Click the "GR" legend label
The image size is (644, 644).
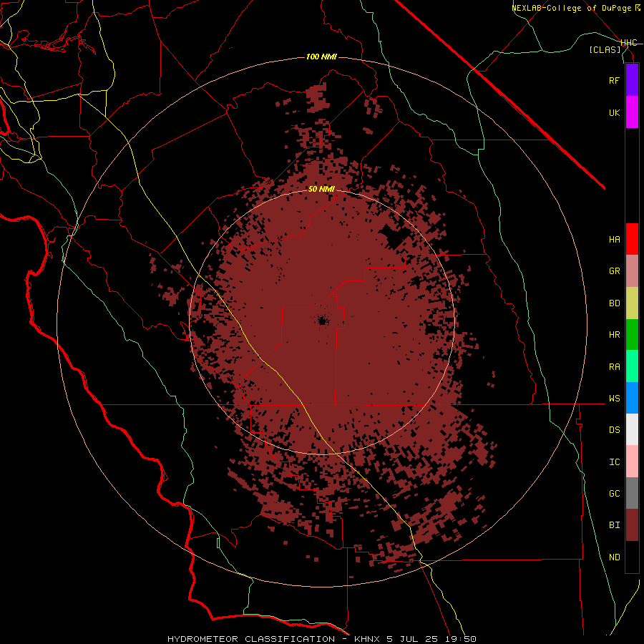tap(614, 271)
